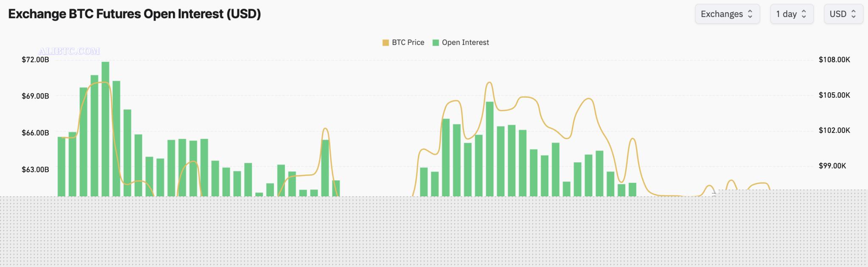Click the $63.00B axis label
Screen dimensions: 868x267
coord(35,169)
